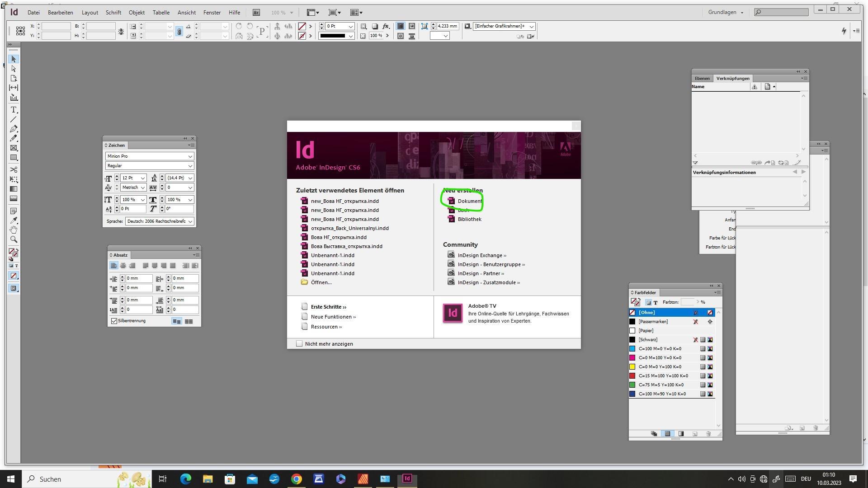The width and height of the screenshot is (868, 488).
Task: Select the C=100 M=0 Y=0 K=0 swatch
Action: click(x=660, y=349)
